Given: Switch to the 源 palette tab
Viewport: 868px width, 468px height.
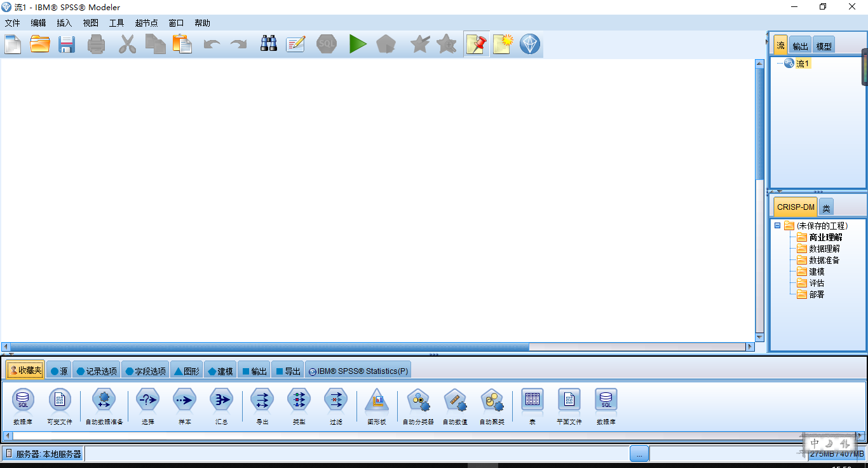Looking at the screenshot, I should click(x=59, y=371).
